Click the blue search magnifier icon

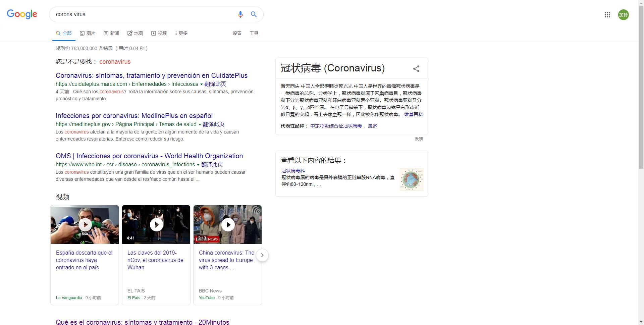tap(254, 14)
